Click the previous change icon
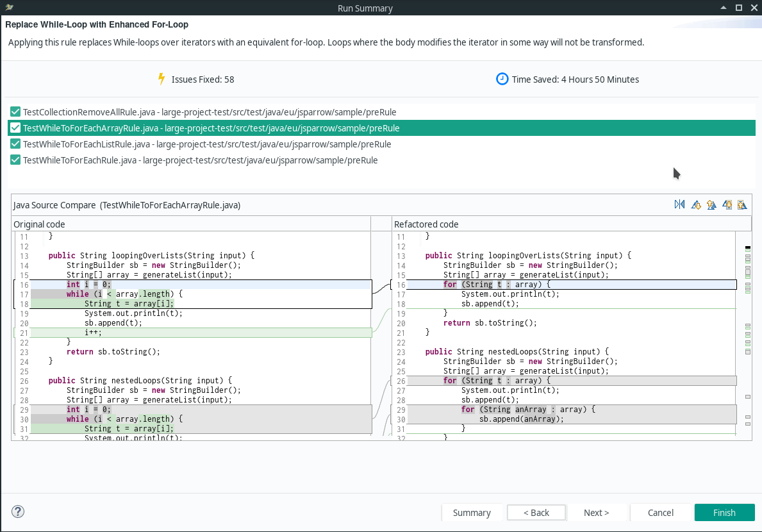The height and width of the screenshot is (532, 762). click(x=742, y=204)
